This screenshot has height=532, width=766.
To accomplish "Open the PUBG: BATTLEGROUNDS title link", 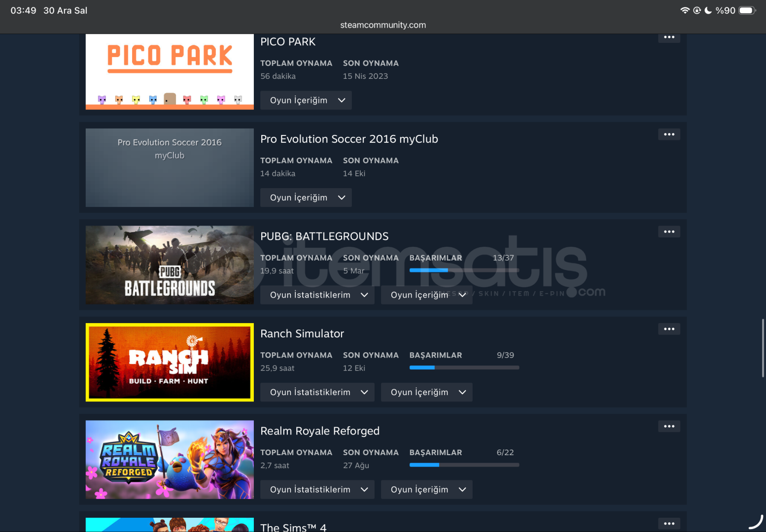I will [x=324, y=236].
